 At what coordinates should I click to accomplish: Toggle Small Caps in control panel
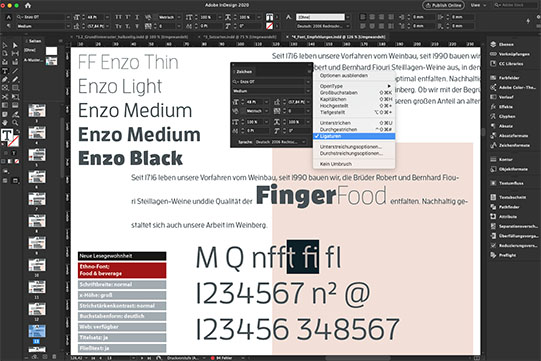point(118,26)
